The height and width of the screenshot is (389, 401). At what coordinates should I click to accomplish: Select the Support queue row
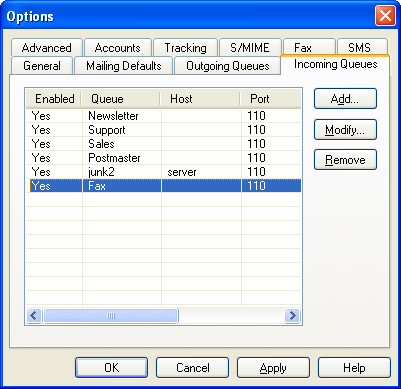(164, 130)
